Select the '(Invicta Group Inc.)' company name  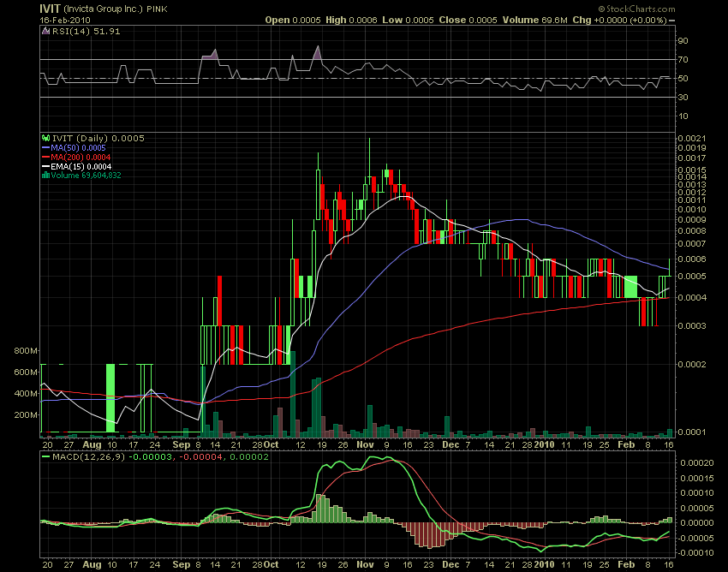[104, 9]
